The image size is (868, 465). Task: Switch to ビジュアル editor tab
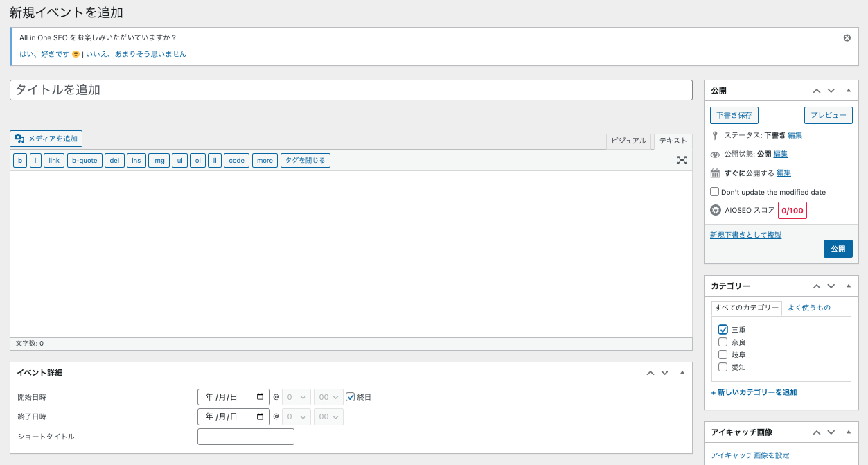[x=629, y=141]
